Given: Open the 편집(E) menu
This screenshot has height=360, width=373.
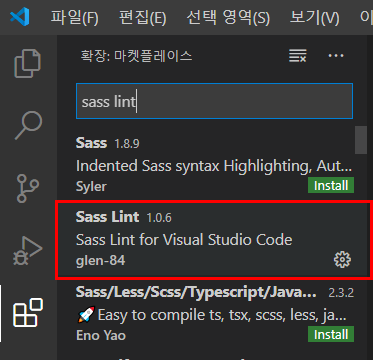Looking at the screenshot, I should pos(142,17).
